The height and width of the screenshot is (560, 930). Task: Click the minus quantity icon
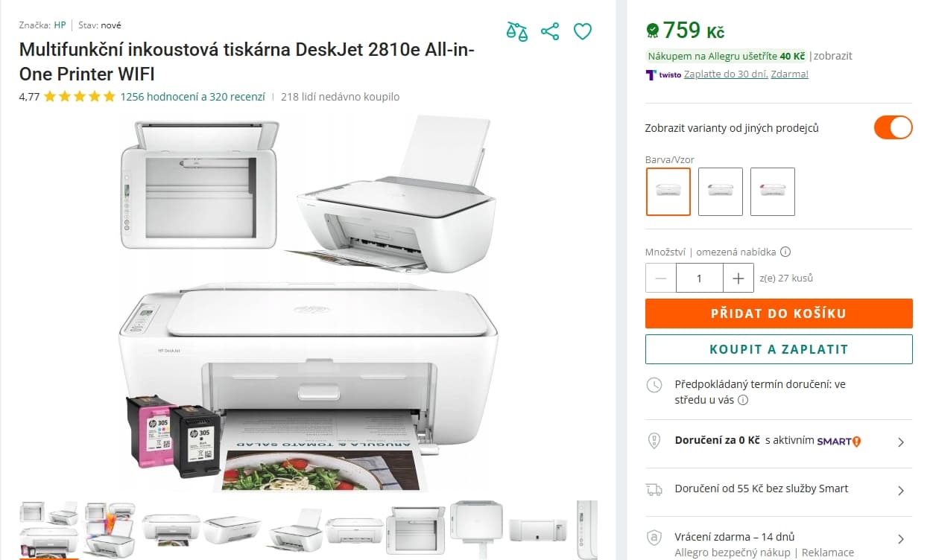pos(661,279)
